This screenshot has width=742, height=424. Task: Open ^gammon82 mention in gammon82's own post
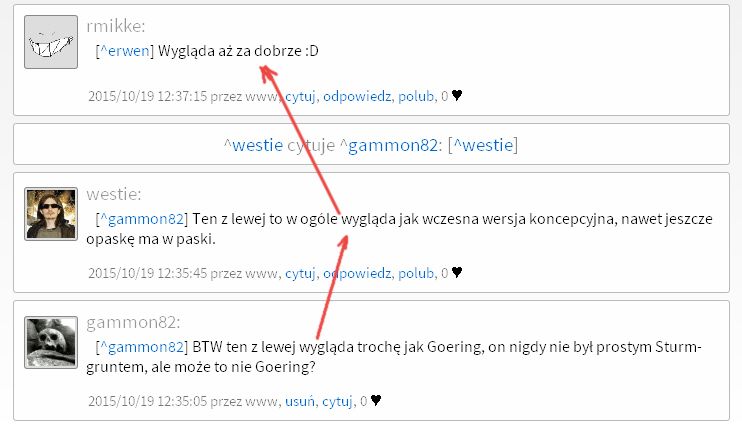[142, 347]
